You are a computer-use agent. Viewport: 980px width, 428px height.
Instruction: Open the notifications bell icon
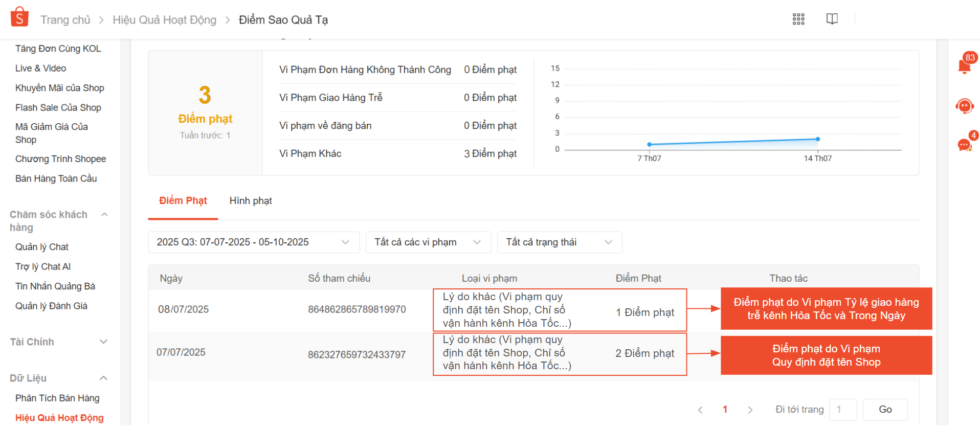965,65
